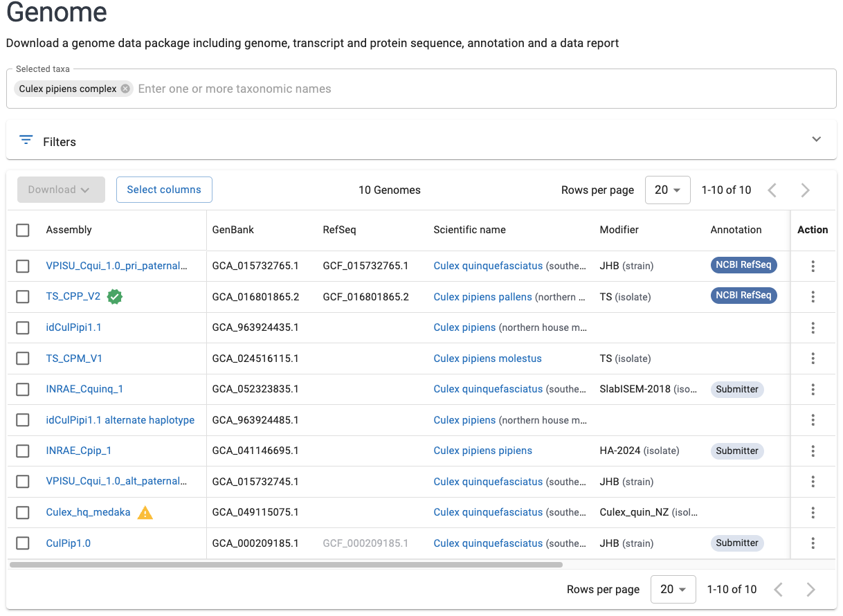The width and height of the screenshot is (843, 616).
Task: Remove the Culex pipiens complex taxa chip
Action: tap(124, 89)
